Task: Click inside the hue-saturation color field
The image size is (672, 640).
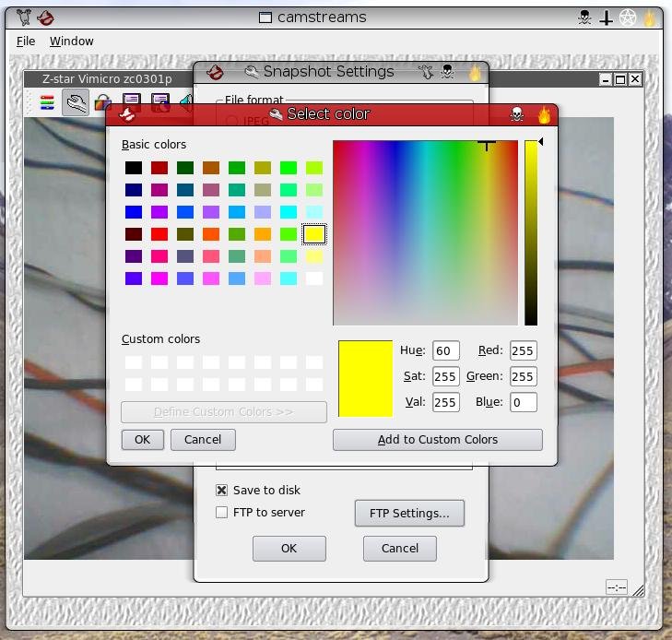Action: point(425,232)
